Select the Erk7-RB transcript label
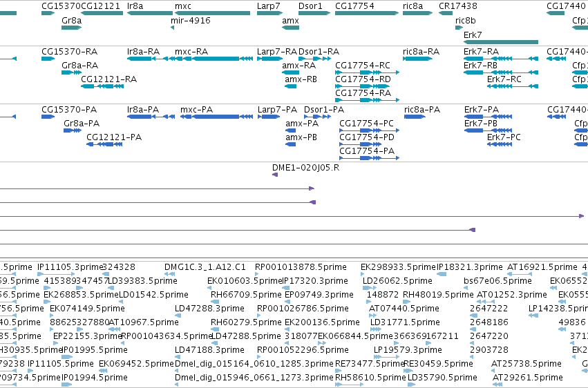588x388 pixels. 480,65
